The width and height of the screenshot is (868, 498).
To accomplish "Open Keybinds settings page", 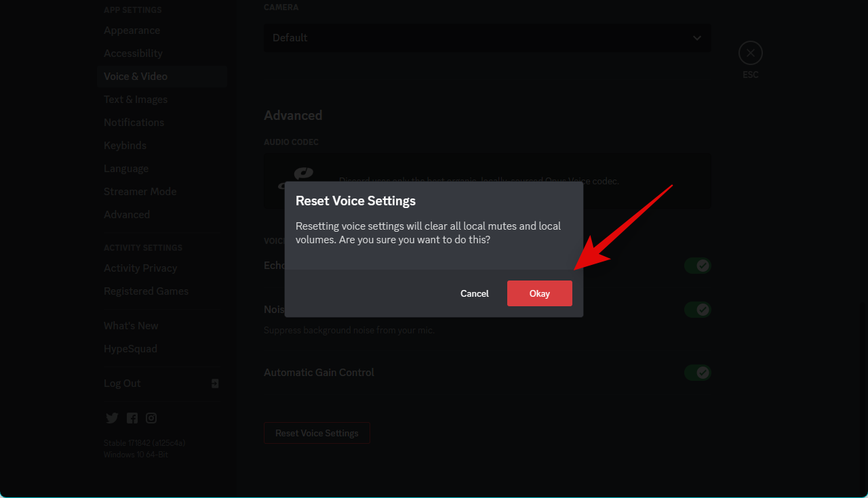I will click(125, 146).
